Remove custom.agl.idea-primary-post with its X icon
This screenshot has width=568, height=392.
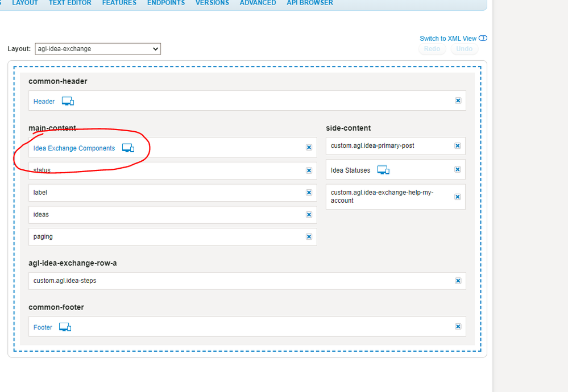pos(458,146)
